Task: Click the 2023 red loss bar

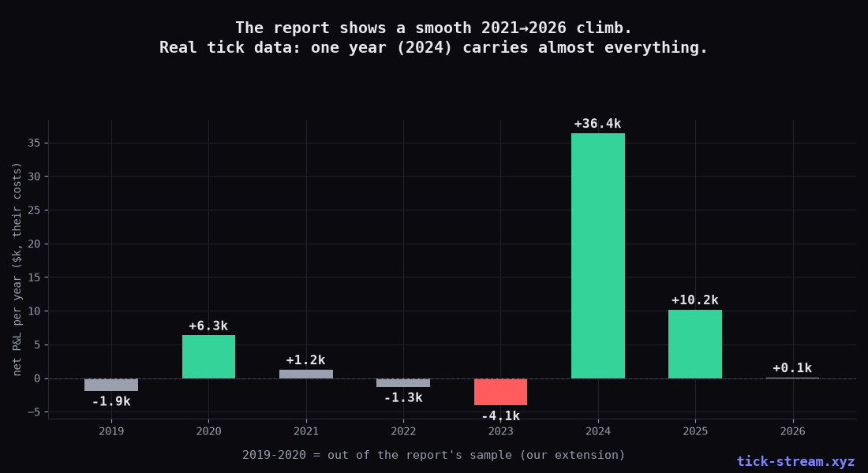Action: point(500,392)
